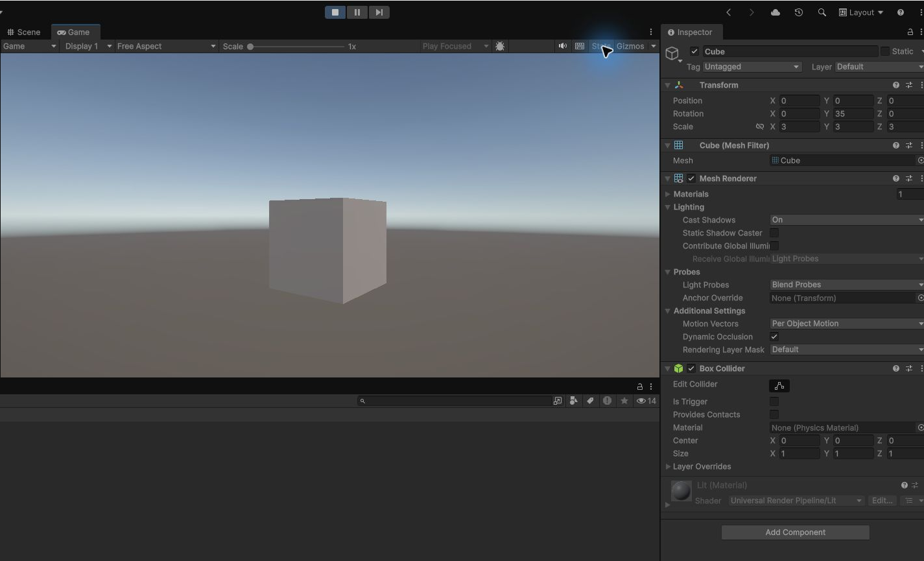Disable the Mesh Renderer component checkbox

pos(691,178)
